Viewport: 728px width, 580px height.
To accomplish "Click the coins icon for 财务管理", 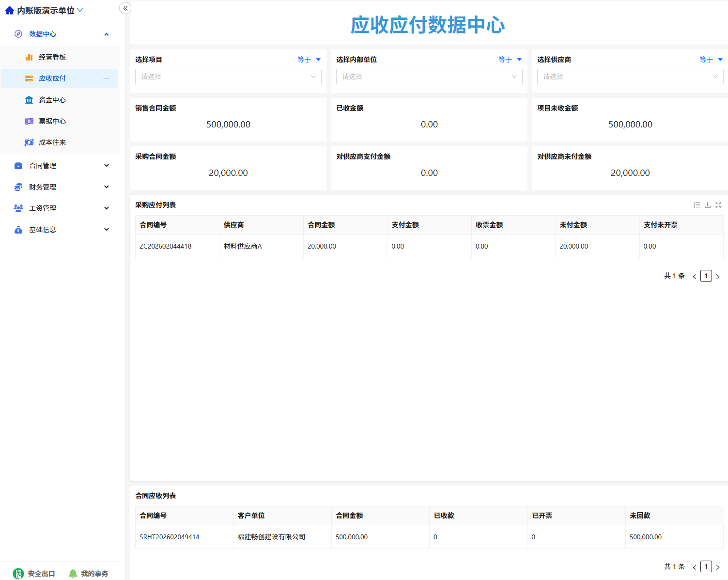I will pyautogui.click(x=18, y=187).
